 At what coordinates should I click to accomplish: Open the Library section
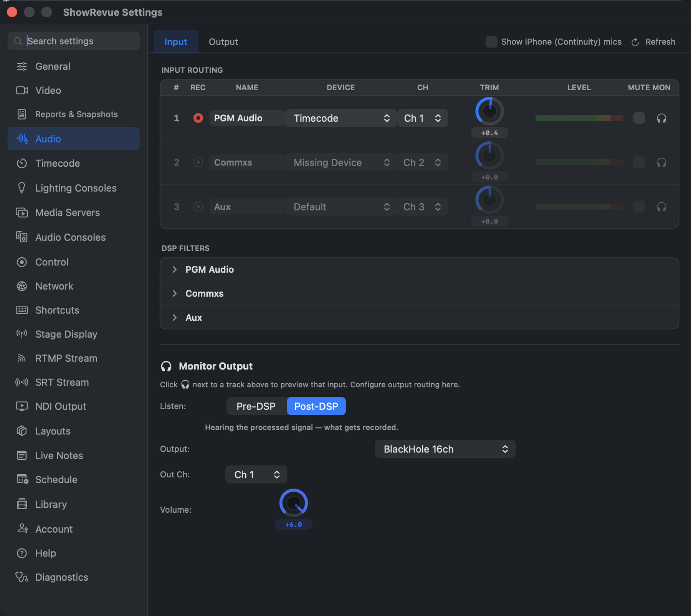pos(73,504)
